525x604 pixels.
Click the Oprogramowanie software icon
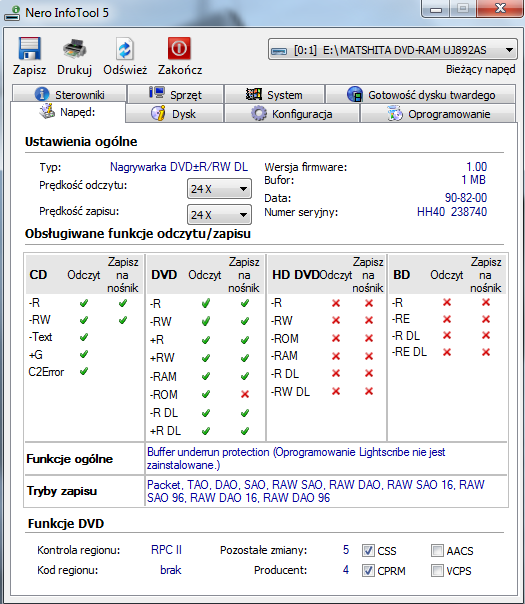(x=395, y=114)
